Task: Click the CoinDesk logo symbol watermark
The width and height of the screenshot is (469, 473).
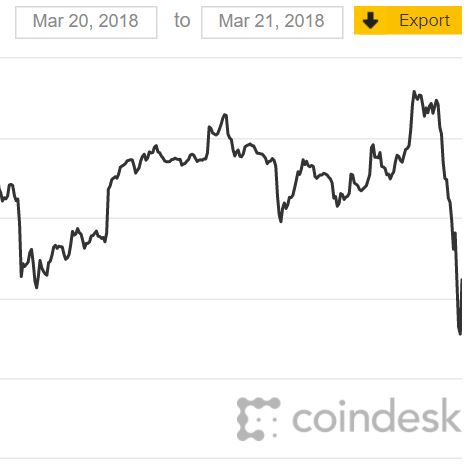Action: (x=258, y=419)
